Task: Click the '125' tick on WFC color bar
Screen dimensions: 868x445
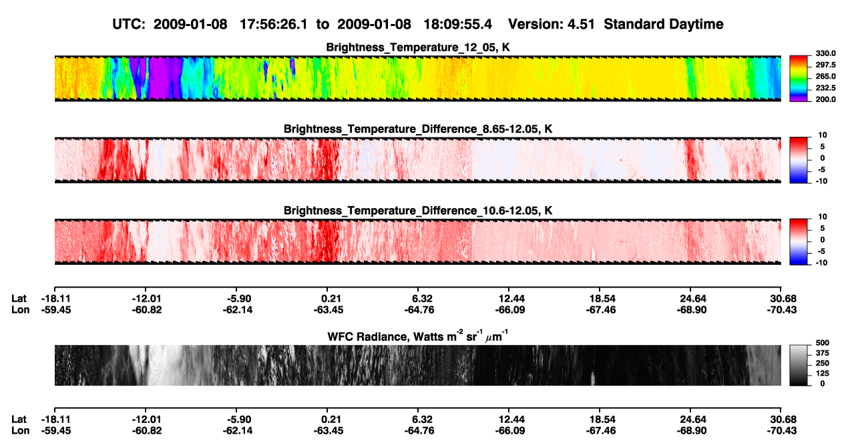Action: (822, 374)
